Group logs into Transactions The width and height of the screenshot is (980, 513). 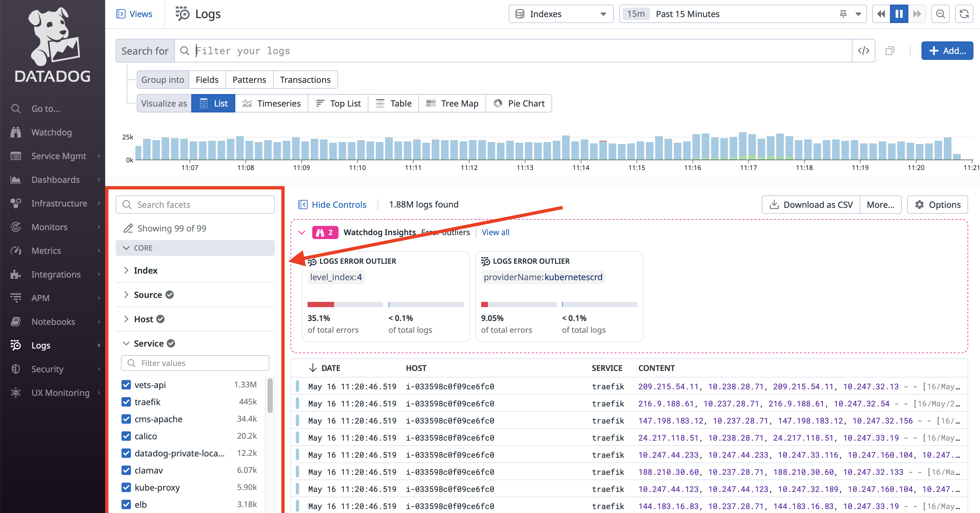305,80
